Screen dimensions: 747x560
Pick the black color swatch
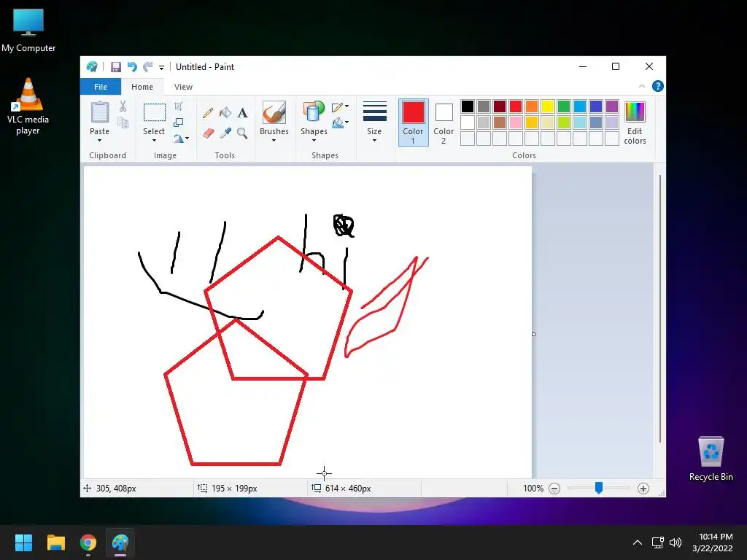(x=468, y=106)
